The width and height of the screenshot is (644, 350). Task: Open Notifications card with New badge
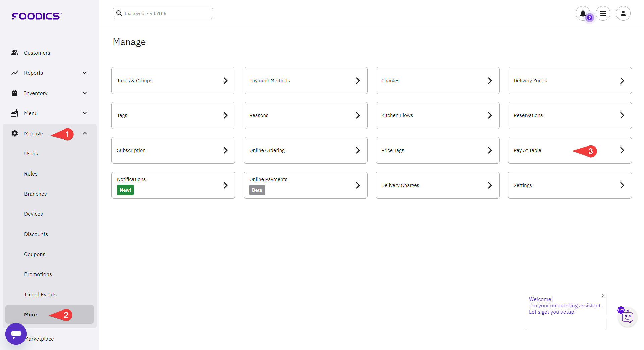coord(173,185)
